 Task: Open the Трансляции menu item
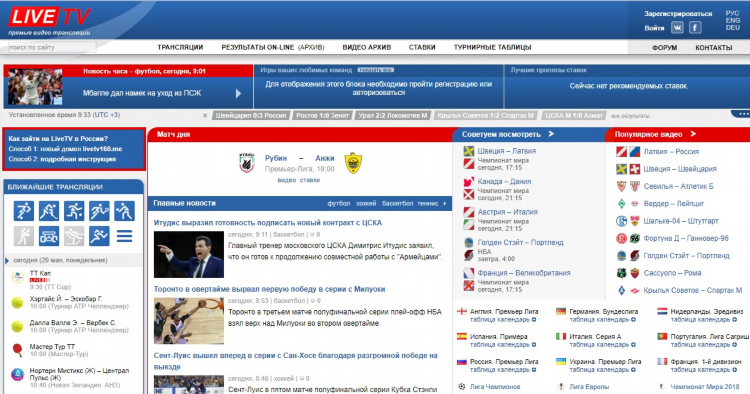click(180, 47)
